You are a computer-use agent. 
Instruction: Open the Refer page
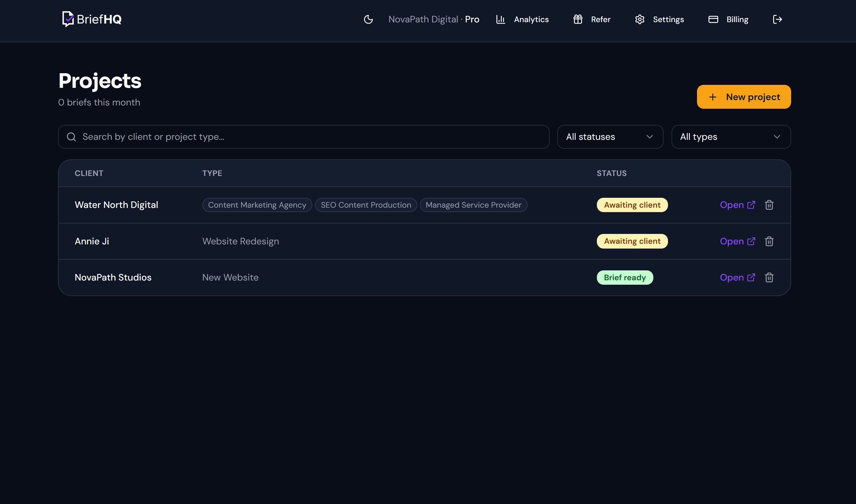click(x=592, y=19)
